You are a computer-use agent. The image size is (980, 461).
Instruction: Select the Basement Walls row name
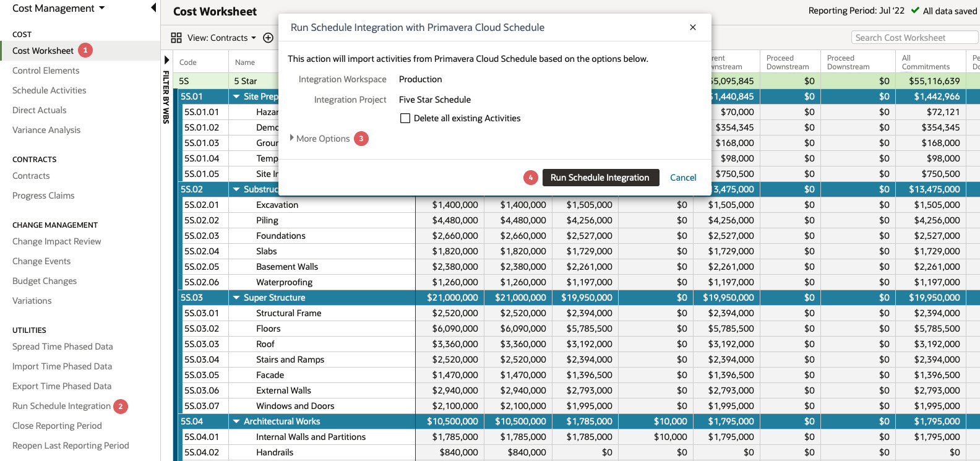click(x=287, y=267)
